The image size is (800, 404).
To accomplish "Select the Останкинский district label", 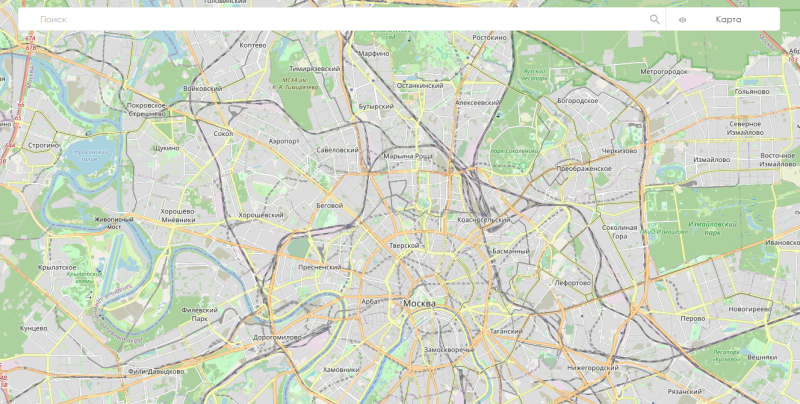I will click(x=420, y=86).
